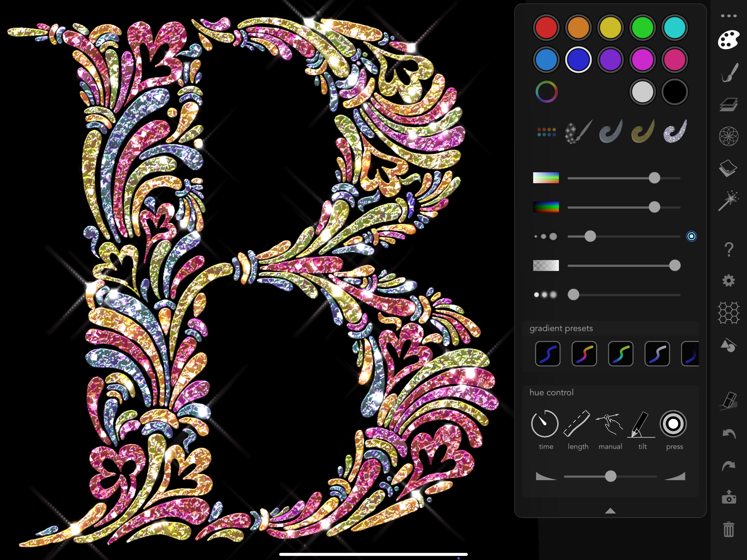Select the time hue control mode
The height and width of the screenshot is (560, 747).
coord(545,424)
